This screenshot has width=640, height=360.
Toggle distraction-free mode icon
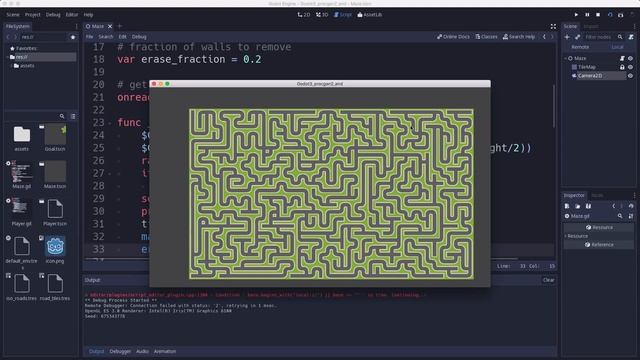click(553, 27)
